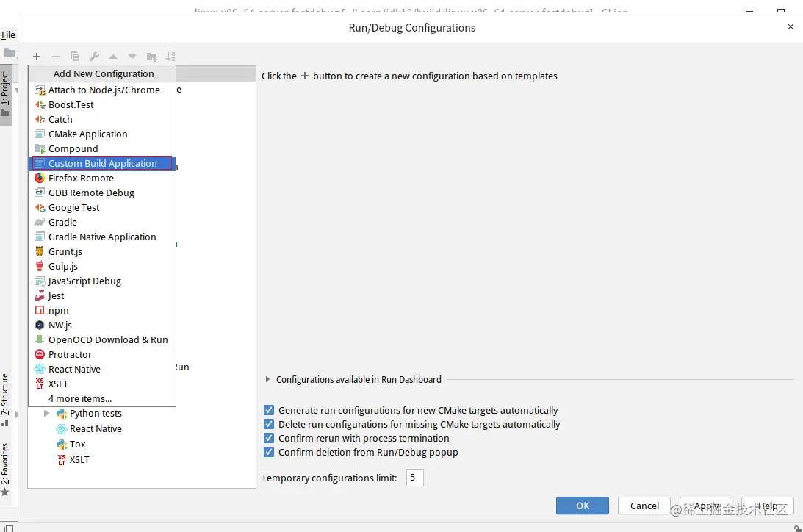Close the Run/Debug Configurations dialog
803x532 pixels.
point(791,26)
